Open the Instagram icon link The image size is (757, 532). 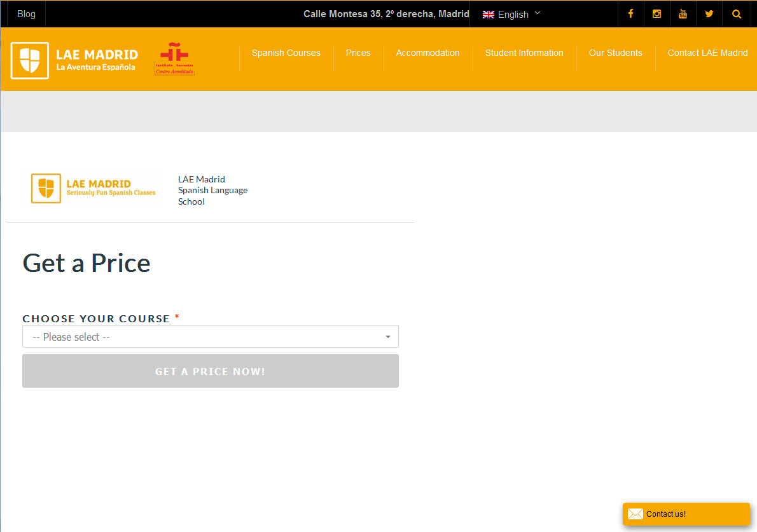coord(656,14)
